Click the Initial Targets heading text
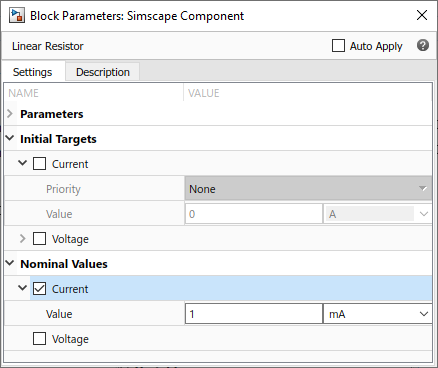This screenshot has width=438, height=368. pyautogui.click(x=58, y=139)
